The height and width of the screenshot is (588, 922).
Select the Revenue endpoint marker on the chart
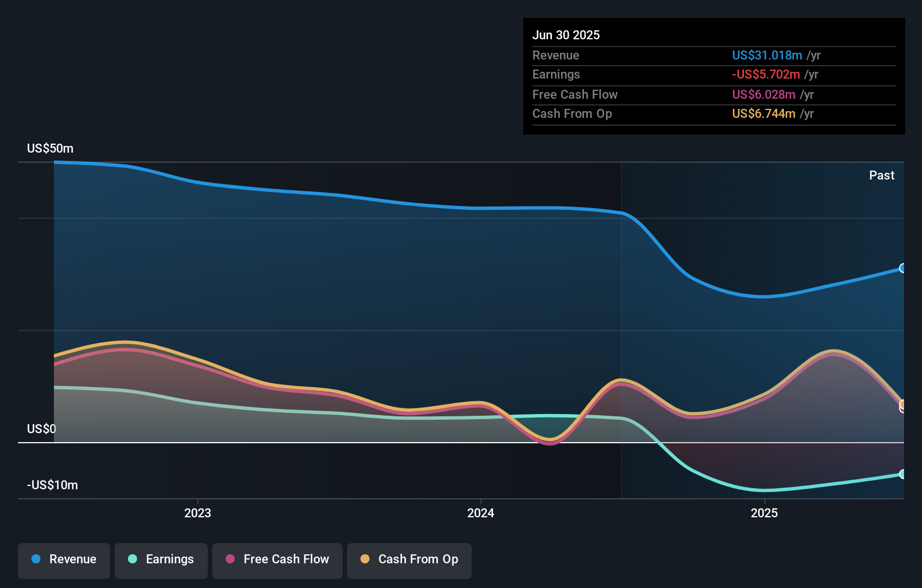[x=903, y=268]
